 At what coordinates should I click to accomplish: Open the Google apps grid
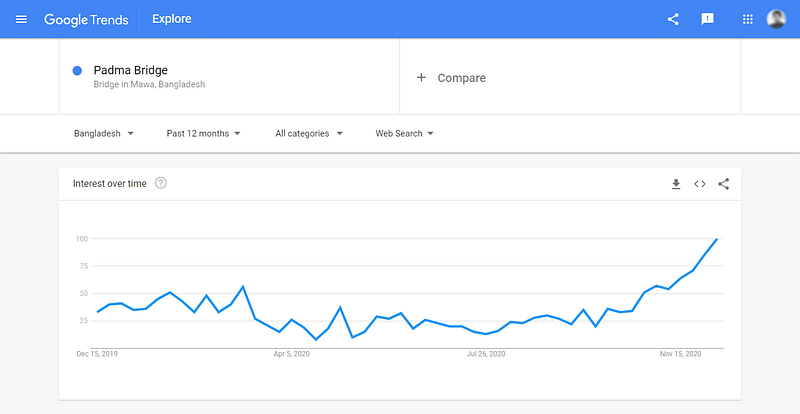(747, 19)
